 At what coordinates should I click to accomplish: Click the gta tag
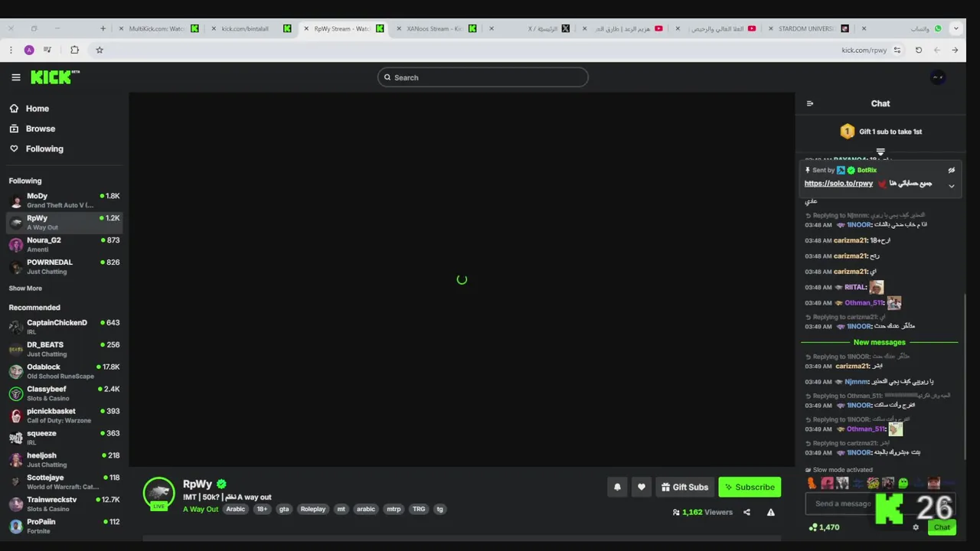coord(284,509)
